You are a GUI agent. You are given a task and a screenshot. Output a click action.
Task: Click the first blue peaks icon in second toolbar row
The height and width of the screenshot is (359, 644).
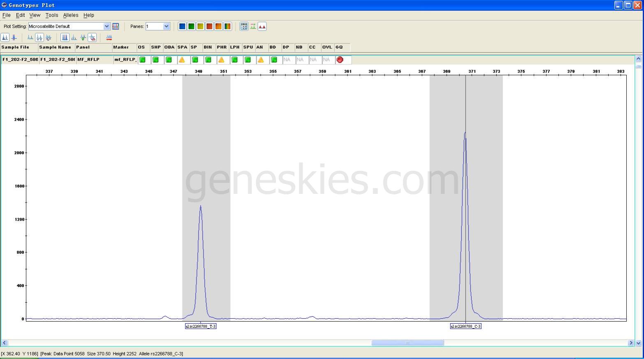point(5,37)
